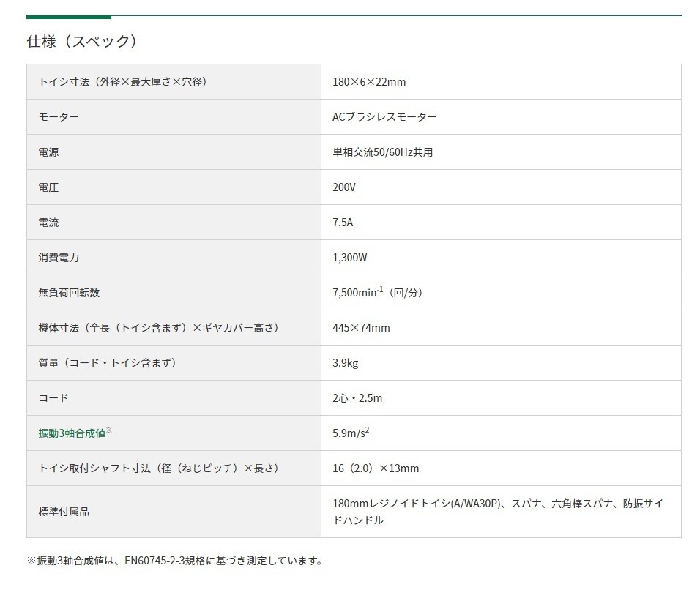Select the トイシ寸法（外径×最大厚さ×穴径） label
This screenshot has height=590, width=700.
pos(122,82)
